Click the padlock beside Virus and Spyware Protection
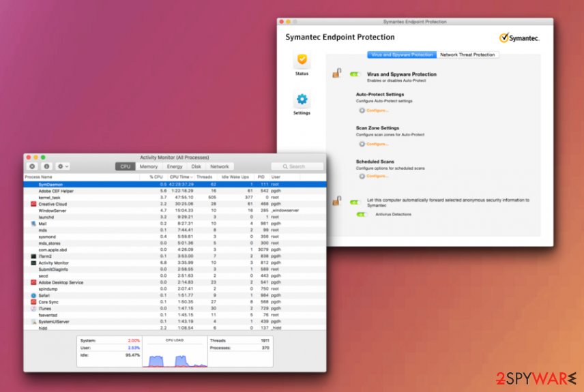The width and height of the screenshot is (584, 392). (x=336, y=73)
